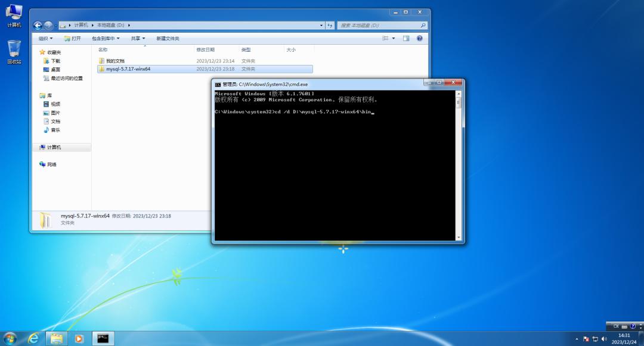Click the cmd taskbar icon
The width and height of the screenshot is (644, 346).
103,338
